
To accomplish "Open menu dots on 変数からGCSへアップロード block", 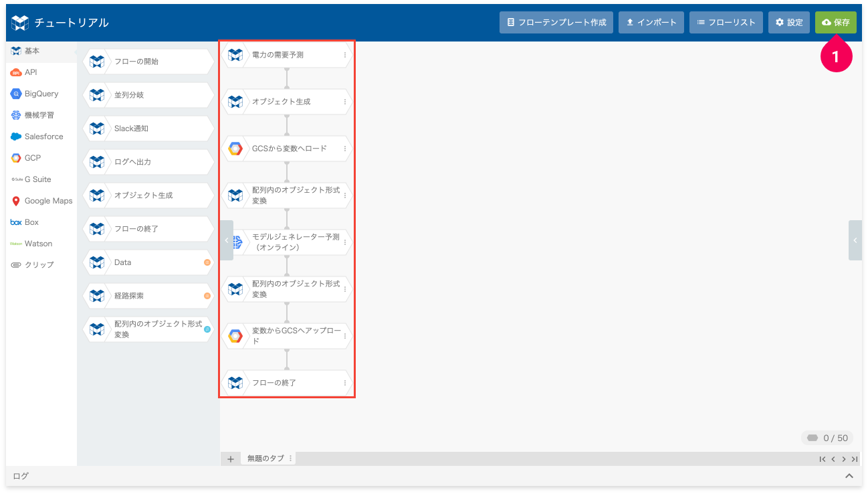I will pos(345,336).
